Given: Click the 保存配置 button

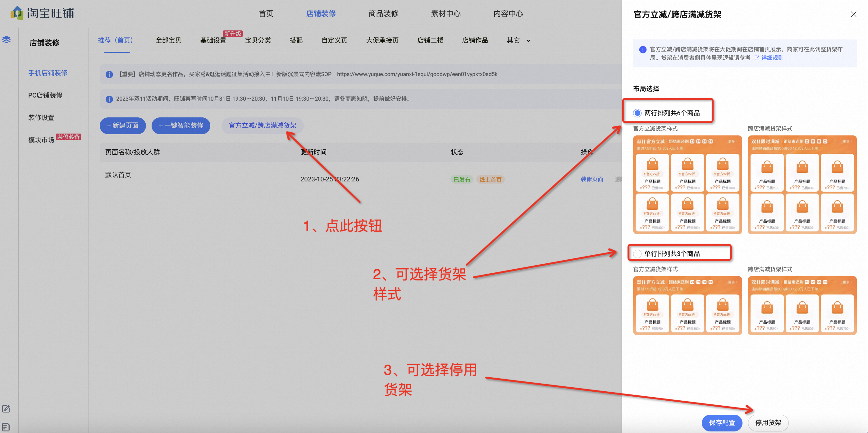Looking at the screenshot, I should tap(722, 422).
